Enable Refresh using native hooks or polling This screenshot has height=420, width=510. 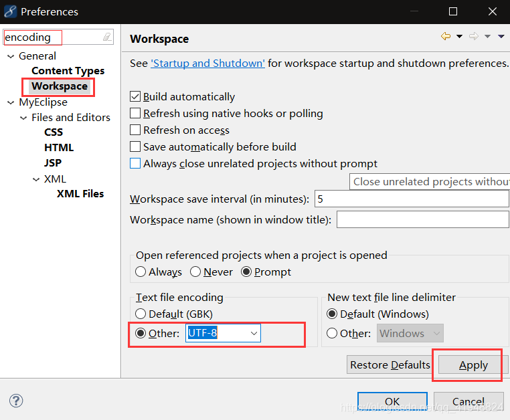[135, 113]
